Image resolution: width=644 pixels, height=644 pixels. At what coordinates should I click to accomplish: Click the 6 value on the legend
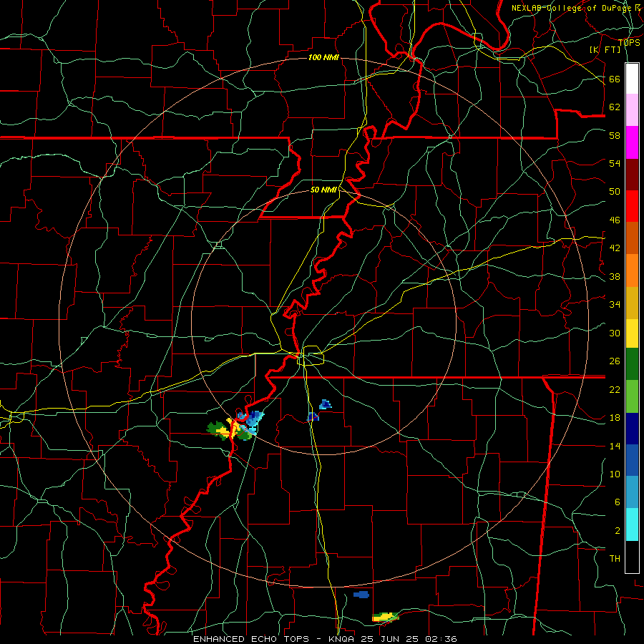(x=618, y=502)
